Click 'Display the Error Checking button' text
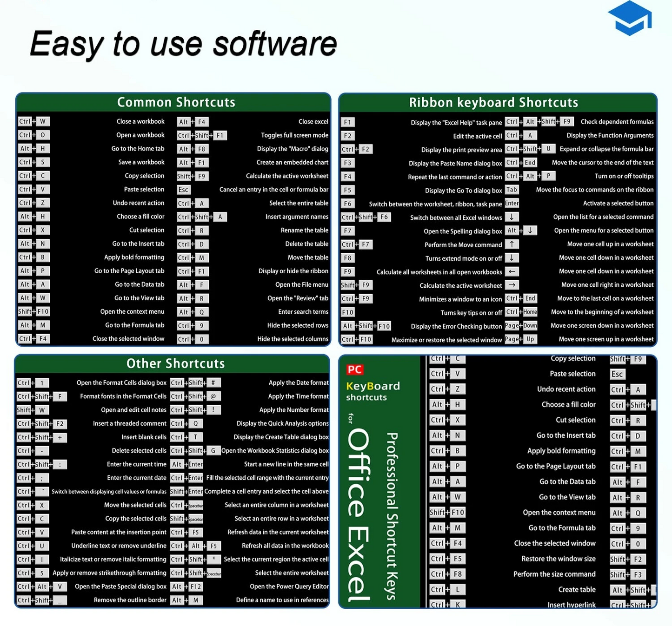 click(x=457, y=326)
